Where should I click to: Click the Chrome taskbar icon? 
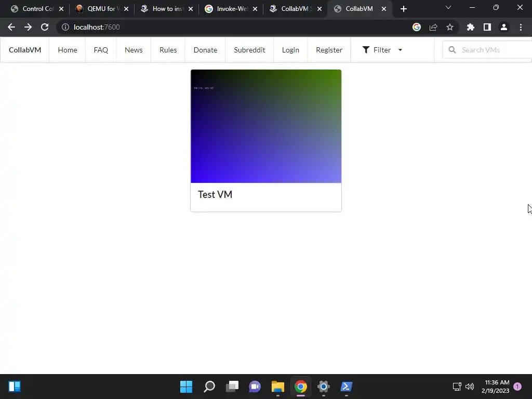(301, 387)
